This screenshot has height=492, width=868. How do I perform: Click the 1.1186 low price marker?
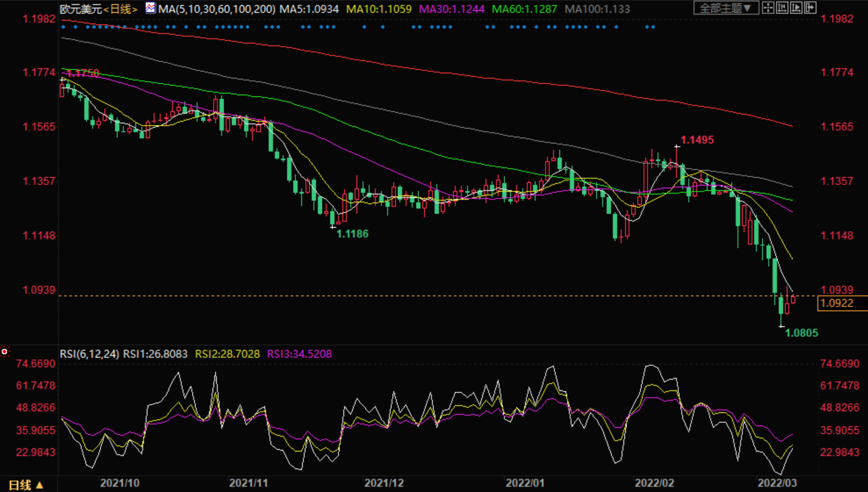coord(352,234)
